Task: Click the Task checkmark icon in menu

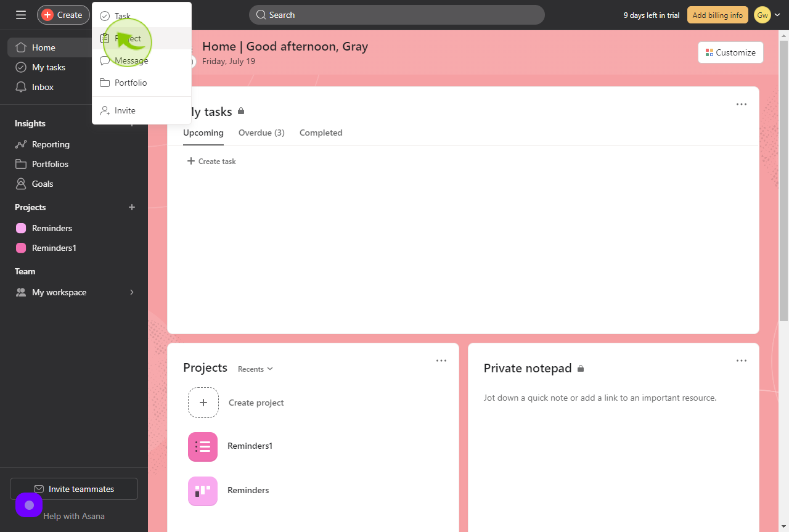Action: click(x=105, y=16)
